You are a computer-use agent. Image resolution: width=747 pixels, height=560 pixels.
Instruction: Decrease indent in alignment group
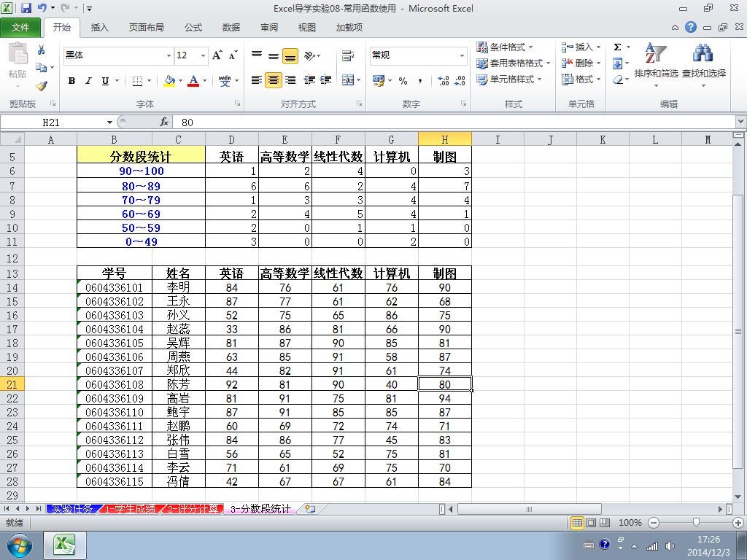(x=309, y=80)
